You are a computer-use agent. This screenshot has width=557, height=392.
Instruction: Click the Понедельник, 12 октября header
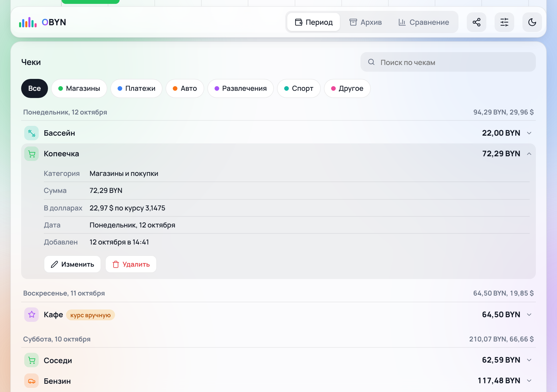pos(65,112)
